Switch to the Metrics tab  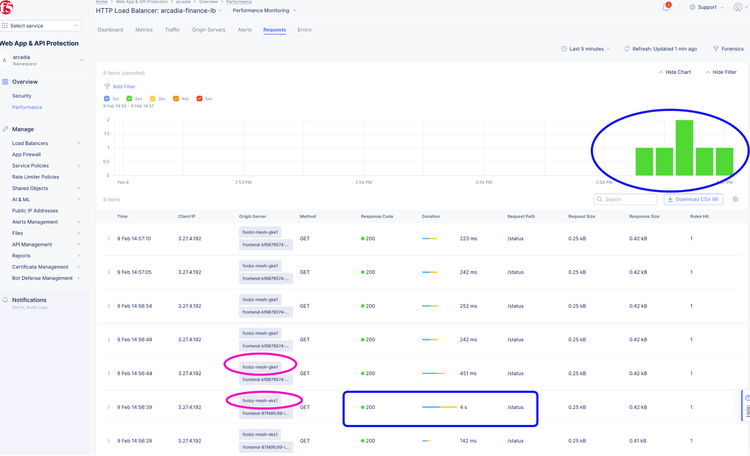(x=144, y=30)
